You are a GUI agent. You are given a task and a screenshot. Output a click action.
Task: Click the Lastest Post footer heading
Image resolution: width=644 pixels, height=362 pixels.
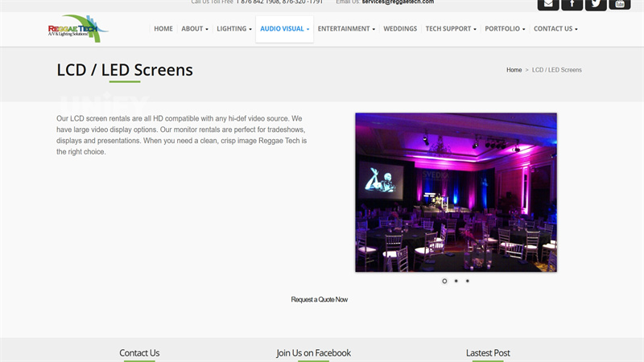point(488,353)
